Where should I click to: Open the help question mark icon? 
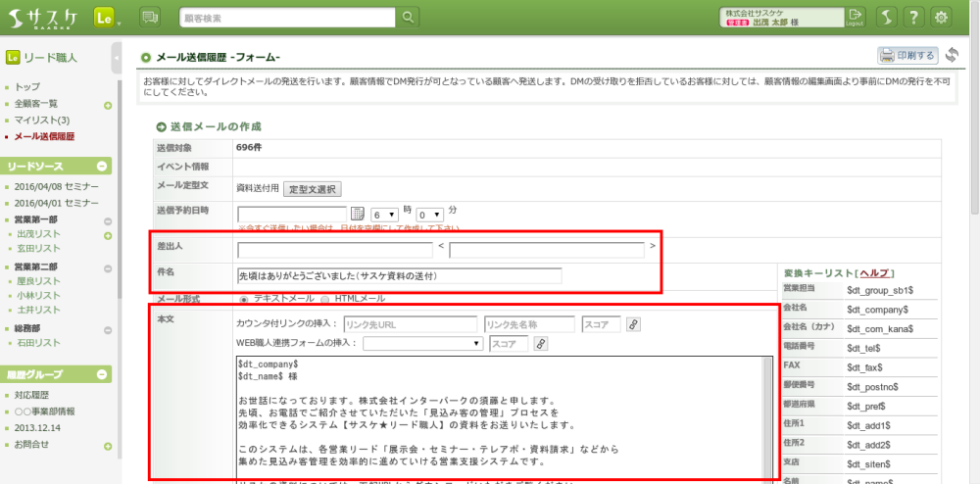pos(913,18)
